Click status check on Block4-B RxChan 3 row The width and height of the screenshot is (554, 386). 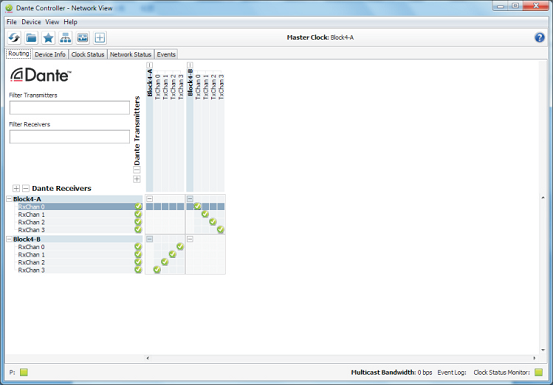[x=138, y=270]
